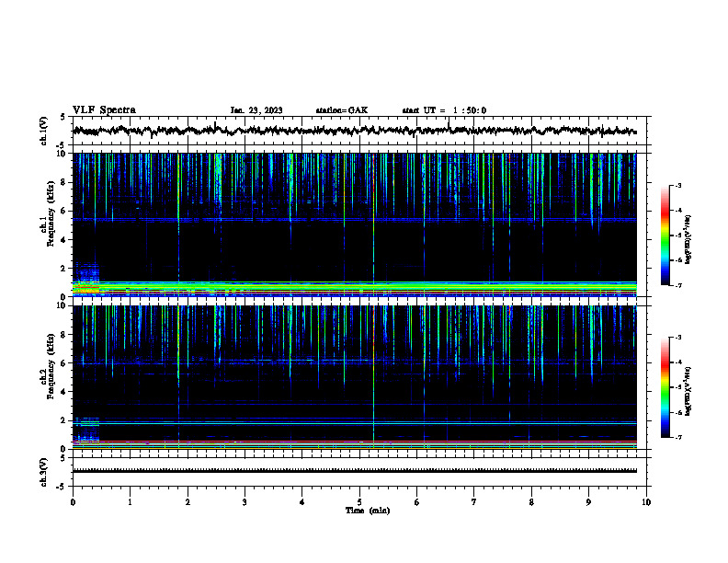
Task: Click the 9 minute tick on time axis
Action: point(588,502)
